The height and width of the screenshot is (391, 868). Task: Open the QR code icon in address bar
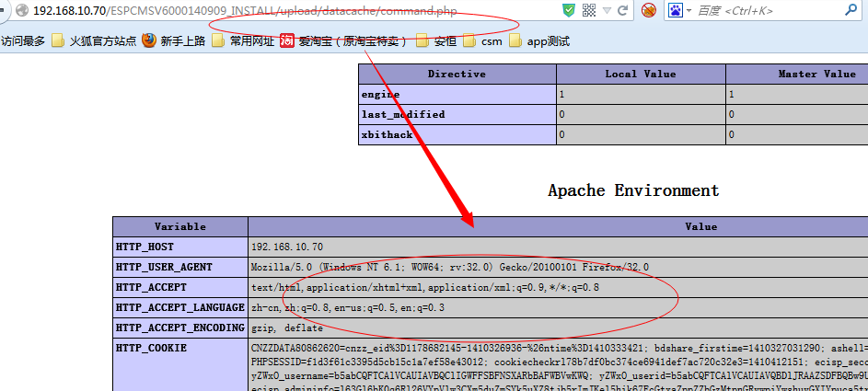click(x=589, y=10)
